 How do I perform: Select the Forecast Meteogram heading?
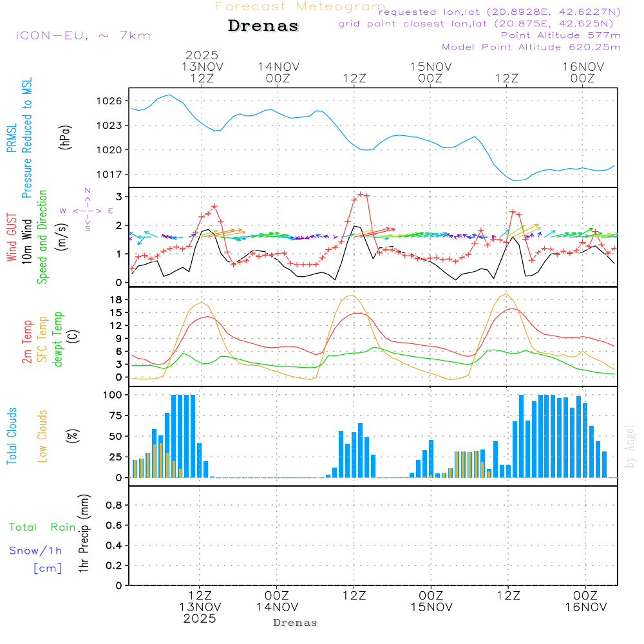[300, 6]
